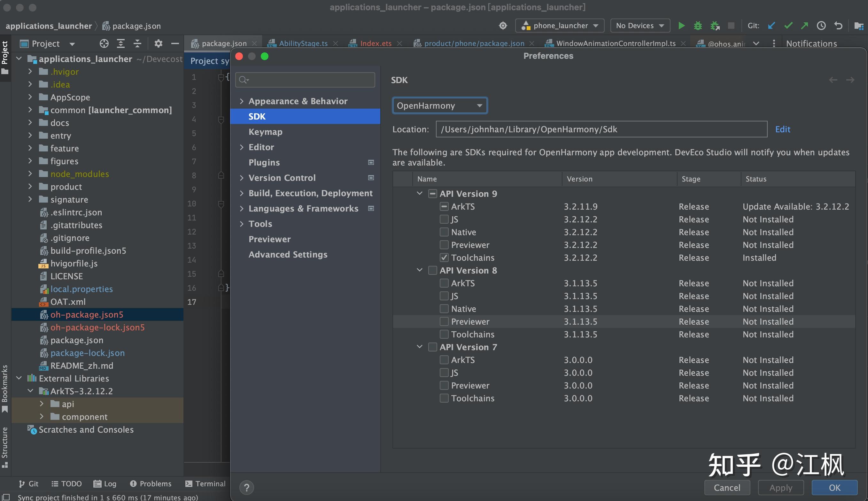This screenshot has width=868, height=501.
Task: Check the JS 3.2.12.2 checkbox
Action: (444, 219)
